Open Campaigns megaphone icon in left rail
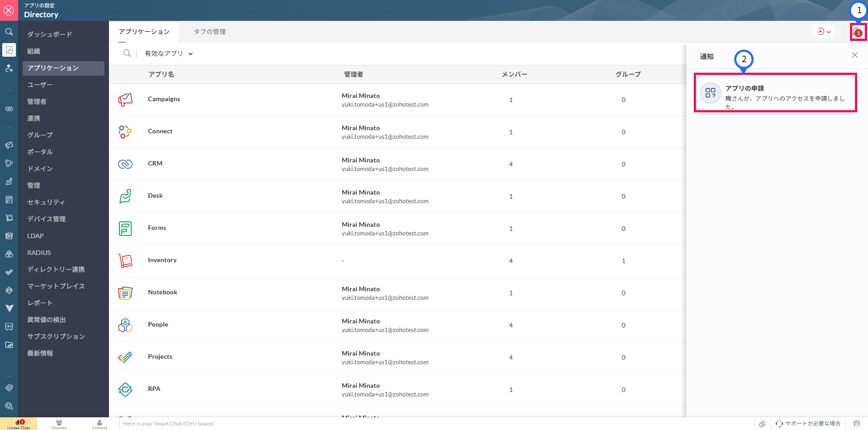 click(9, 145)
